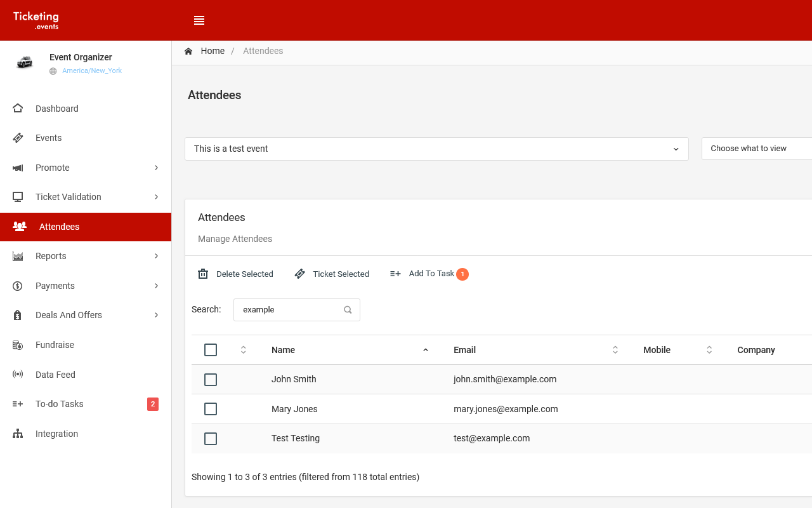
Task: Click the Payments dollar icon
Action: point(18,286)
